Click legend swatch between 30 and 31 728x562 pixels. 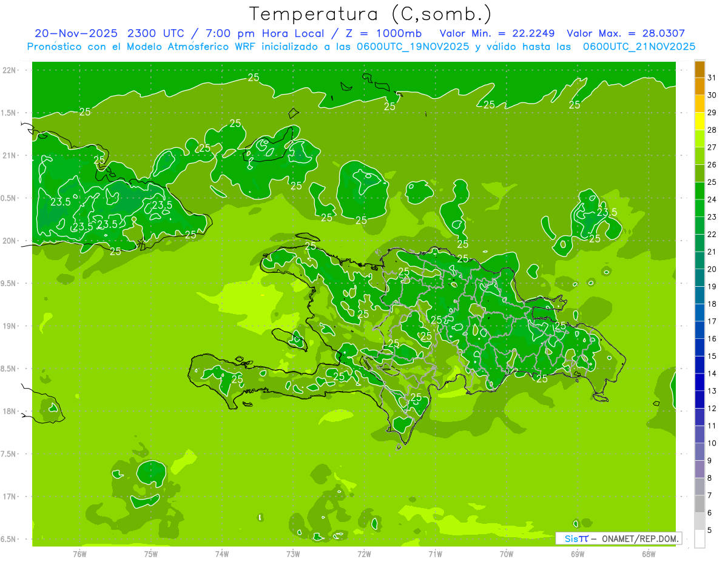coord(699,86)
